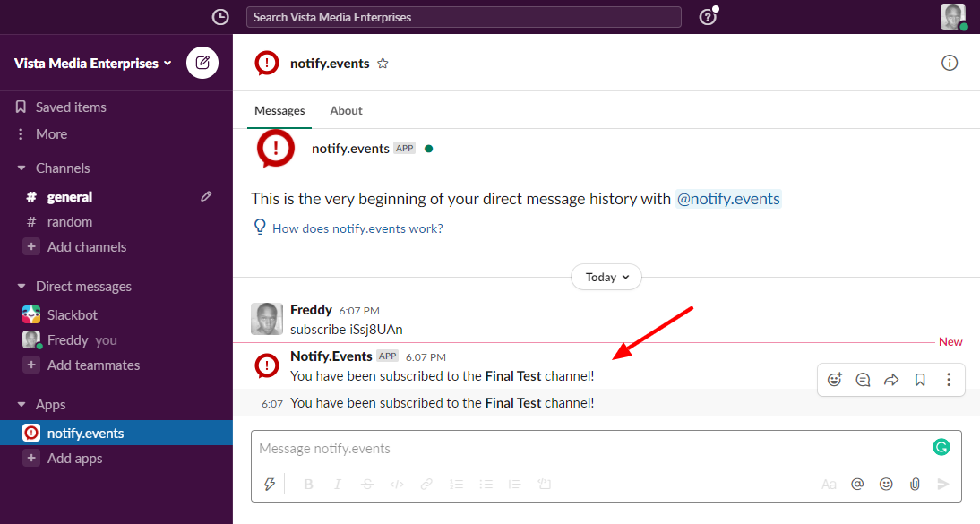The width and height of the screenshot is (980, 524).
Task: Focus the Search Vista Media Enterprises field
Action: (x=464, y=17)
